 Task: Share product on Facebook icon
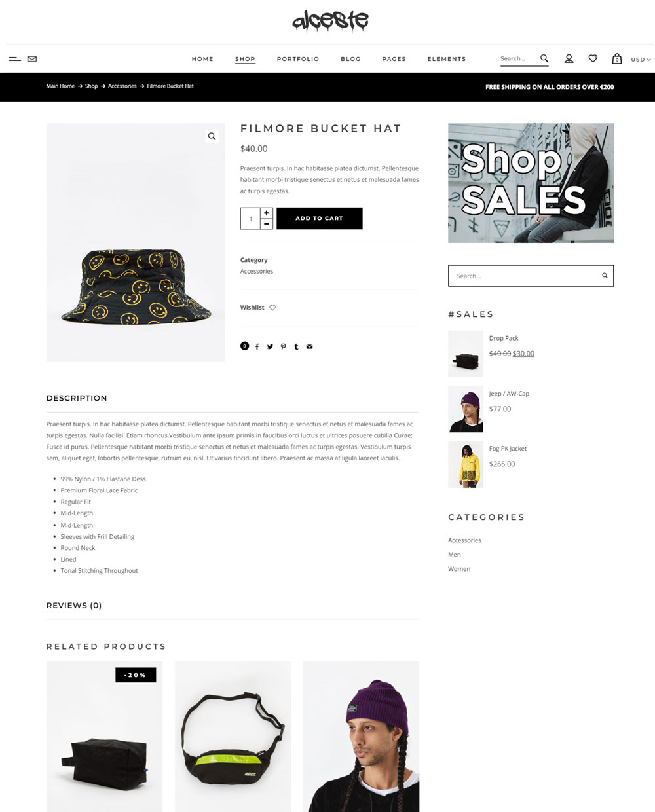point(257,346)
